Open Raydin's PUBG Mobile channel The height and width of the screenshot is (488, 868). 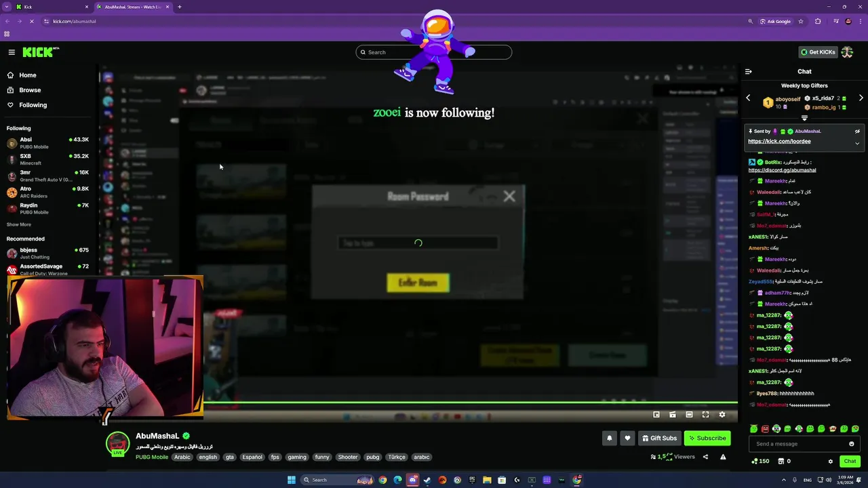[47, 209]
